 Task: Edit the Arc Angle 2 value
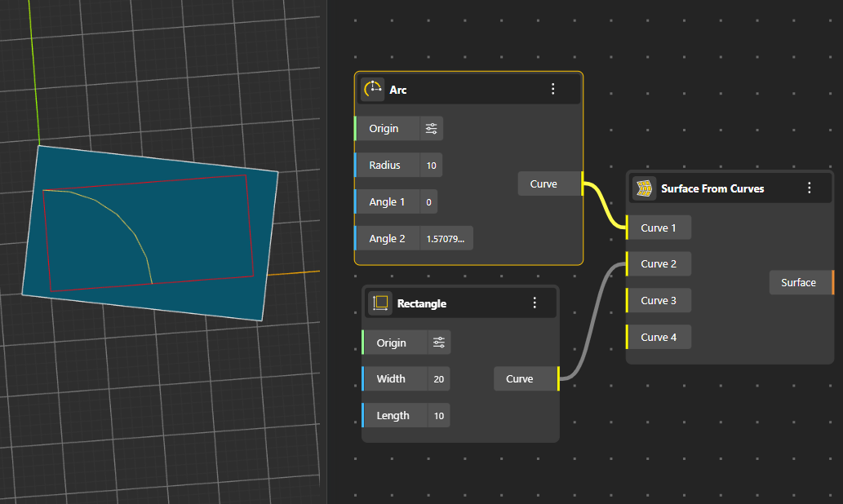point(446,239)
